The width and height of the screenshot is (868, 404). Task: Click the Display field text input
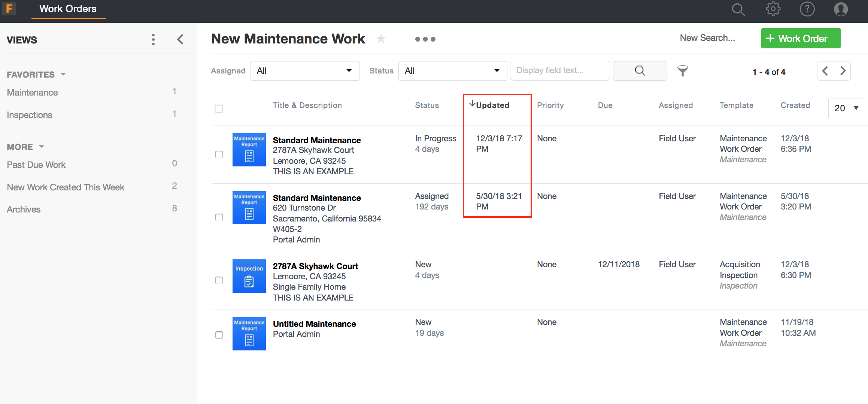point(559,70)
